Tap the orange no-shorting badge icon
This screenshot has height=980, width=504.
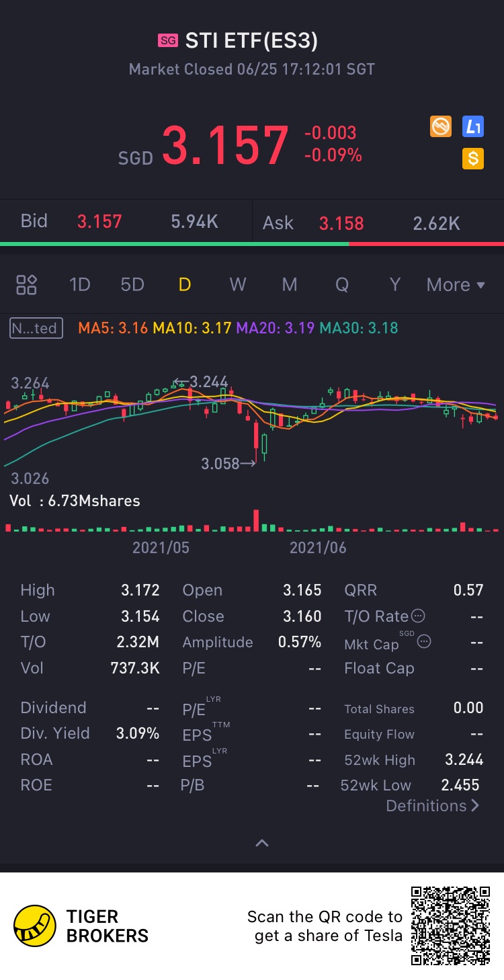click(441, 126)
